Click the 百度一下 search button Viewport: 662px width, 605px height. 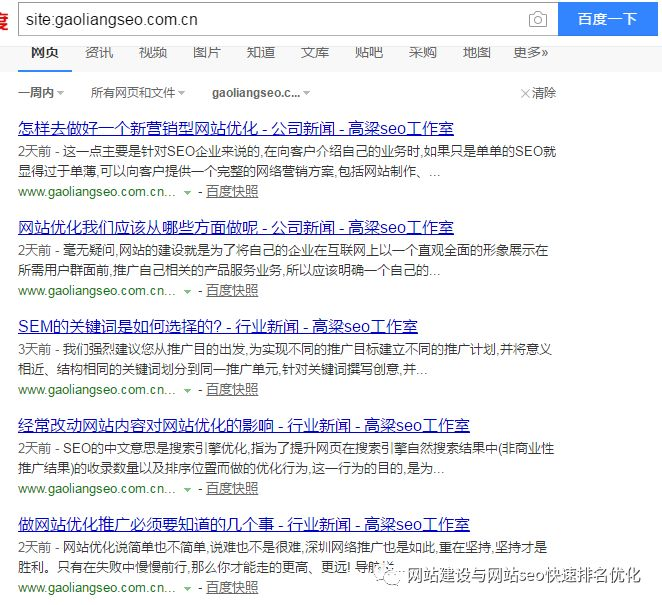(608, 19)
